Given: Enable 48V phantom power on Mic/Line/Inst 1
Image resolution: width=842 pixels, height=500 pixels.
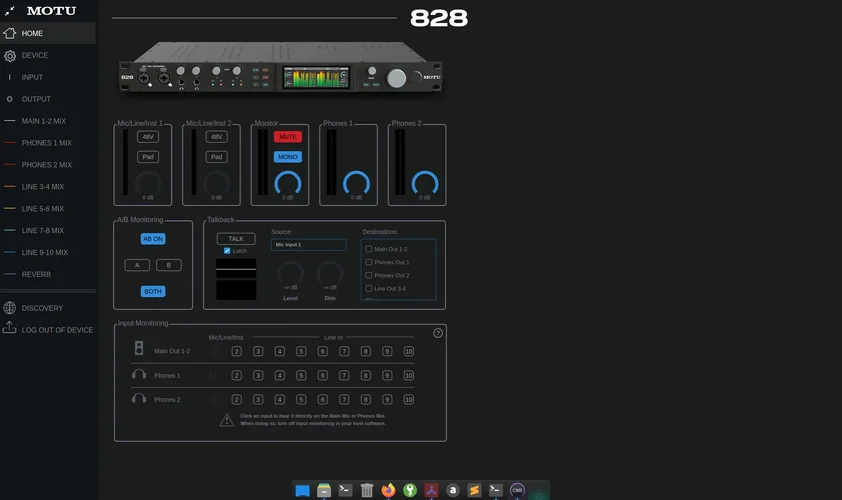Looking at the screenshot, I should coord(148,137).
